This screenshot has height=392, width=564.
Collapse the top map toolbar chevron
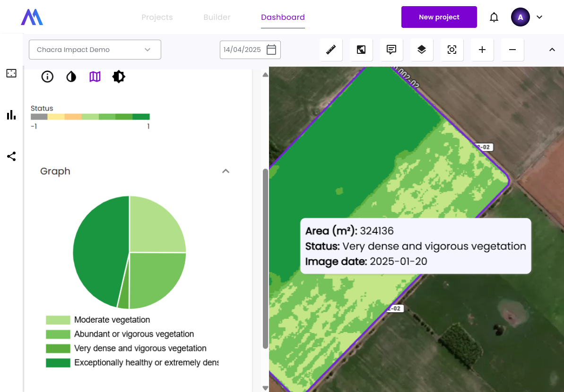coord(552,50)
